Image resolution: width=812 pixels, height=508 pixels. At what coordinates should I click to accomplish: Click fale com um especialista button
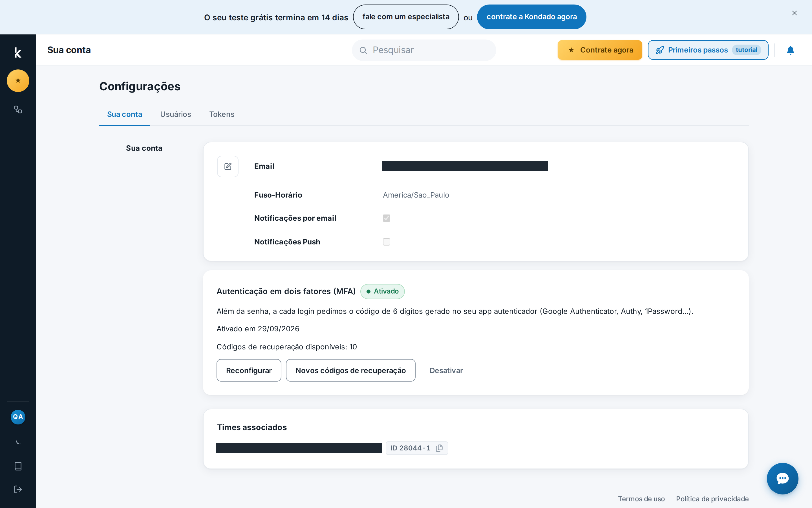click(x=406, y=17)
